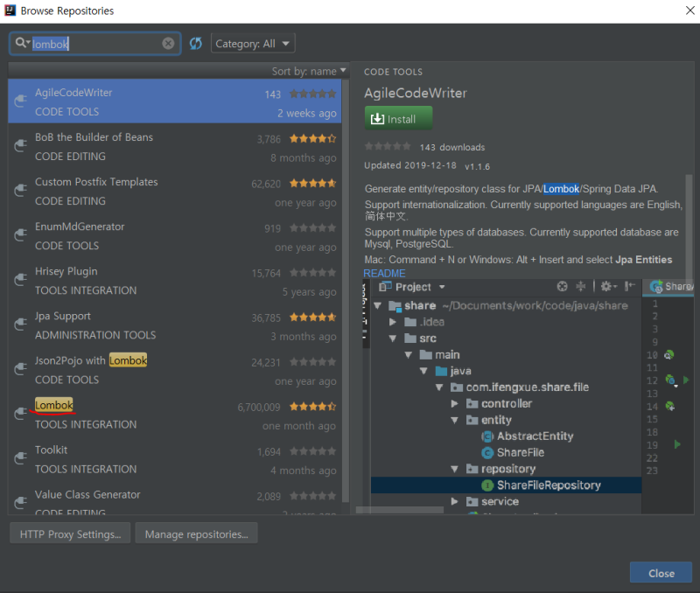Select the Toolkit plugin entry
This screenshot has height=593, width=700.
[x=175, y=458]
